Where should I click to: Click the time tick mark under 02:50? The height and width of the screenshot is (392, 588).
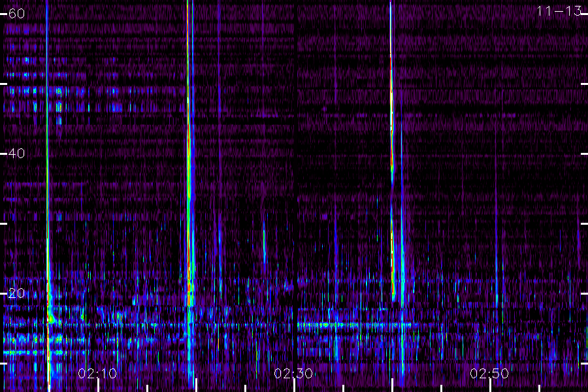click(x=491, y=385)
